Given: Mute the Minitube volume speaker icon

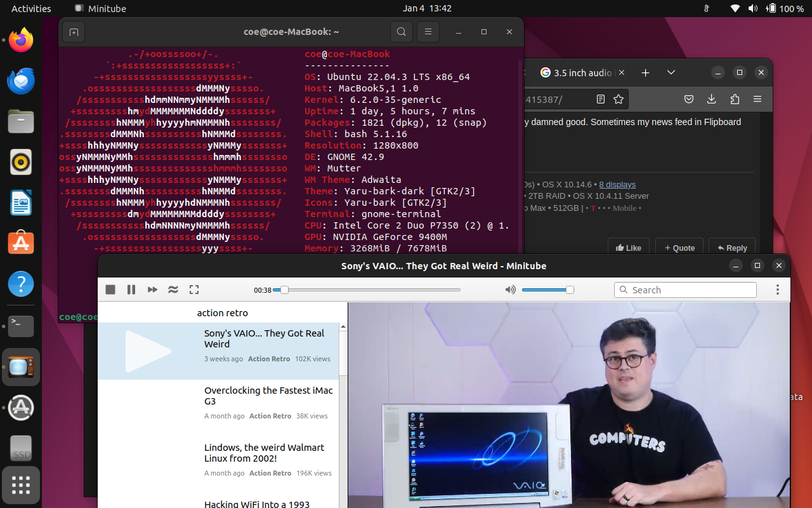Looking at the screenshot, I should point(511,290).
